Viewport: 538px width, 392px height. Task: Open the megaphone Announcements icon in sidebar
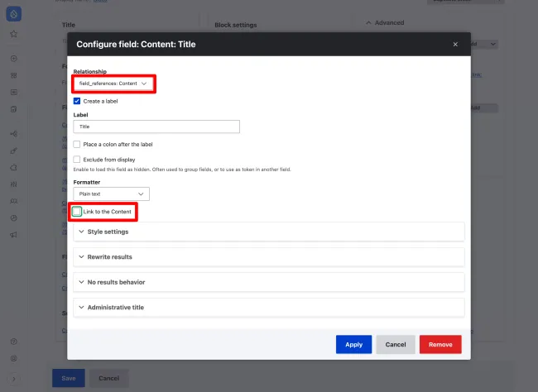click(x=13, y=235)
